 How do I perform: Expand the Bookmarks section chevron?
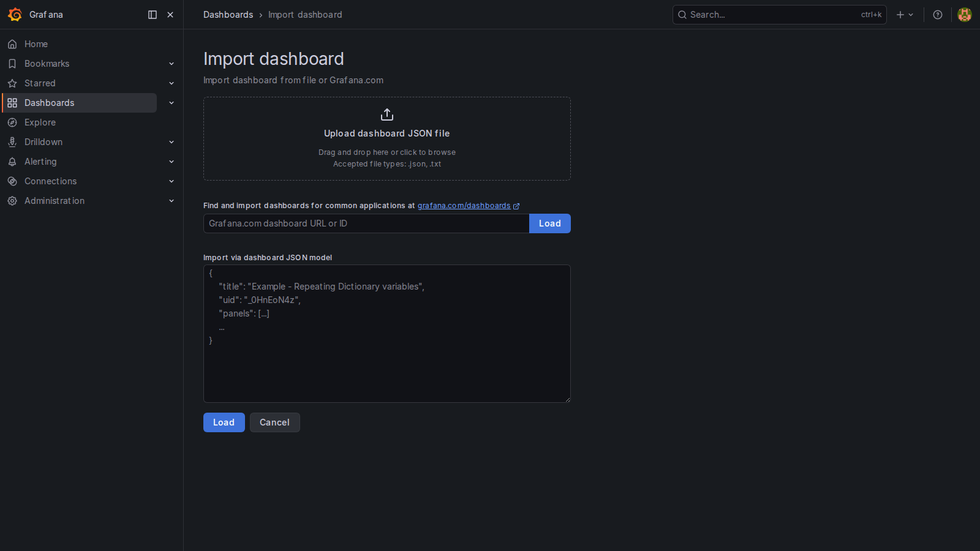[171, 64]
